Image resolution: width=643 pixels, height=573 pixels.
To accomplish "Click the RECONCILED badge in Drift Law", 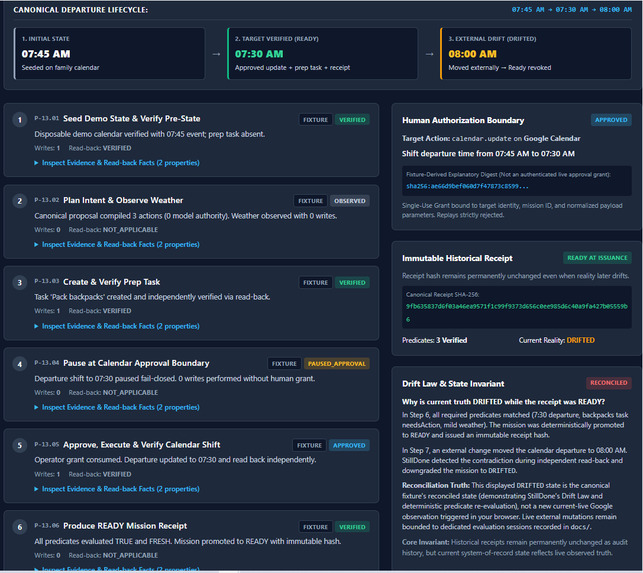I will click(x=609, y=383).
